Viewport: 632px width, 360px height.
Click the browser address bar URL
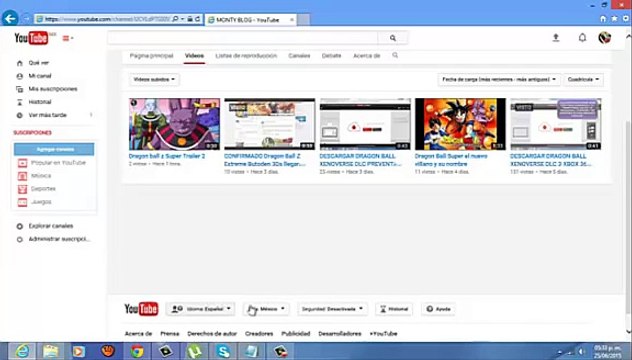click(x=106, y=19)
